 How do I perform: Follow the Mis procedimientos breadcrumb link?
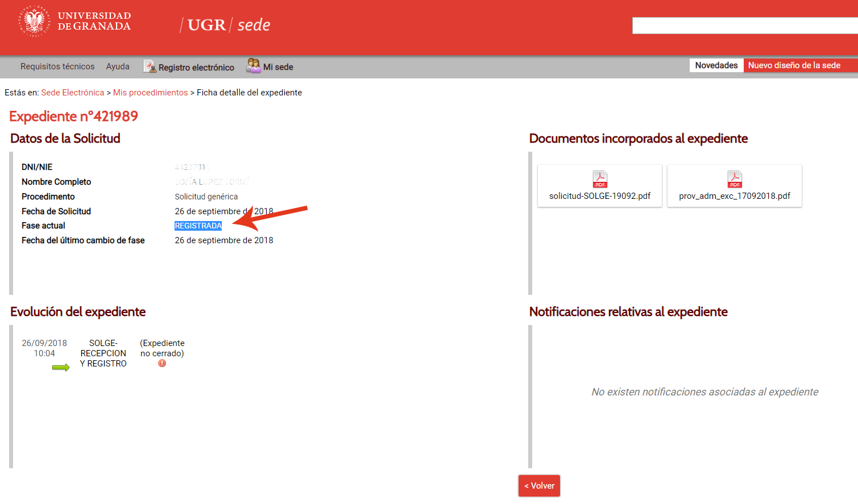tap(150, 93)
